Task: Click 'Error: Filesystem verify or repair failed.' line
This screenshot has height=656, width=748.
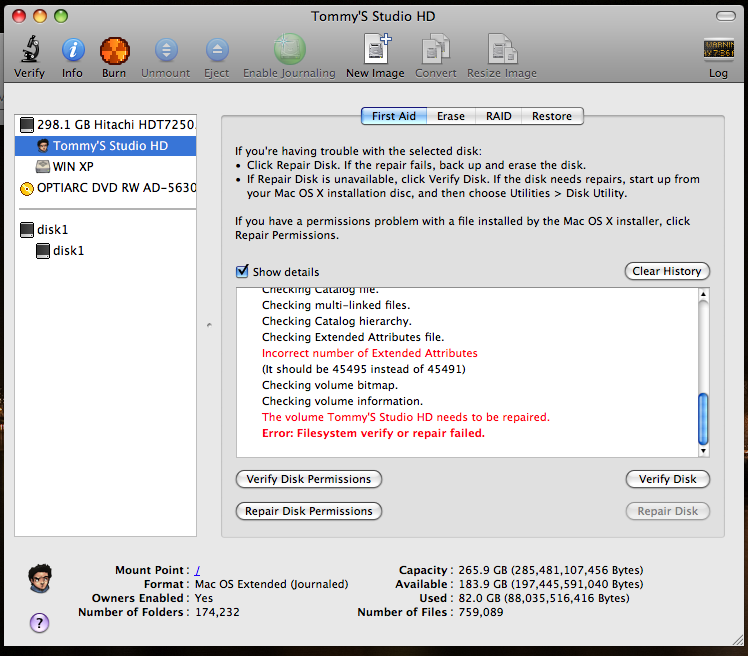Action: pos(374,433)
